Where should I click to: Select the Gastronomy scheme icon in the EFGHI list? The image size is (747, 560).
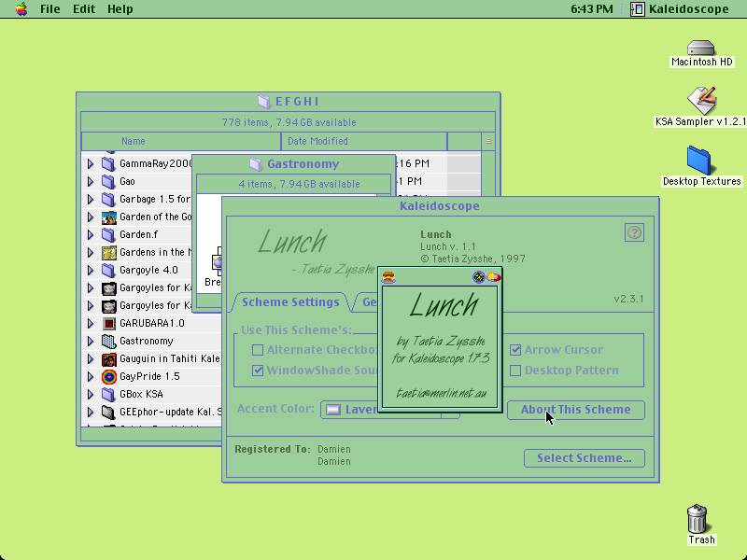pos(109,341)
